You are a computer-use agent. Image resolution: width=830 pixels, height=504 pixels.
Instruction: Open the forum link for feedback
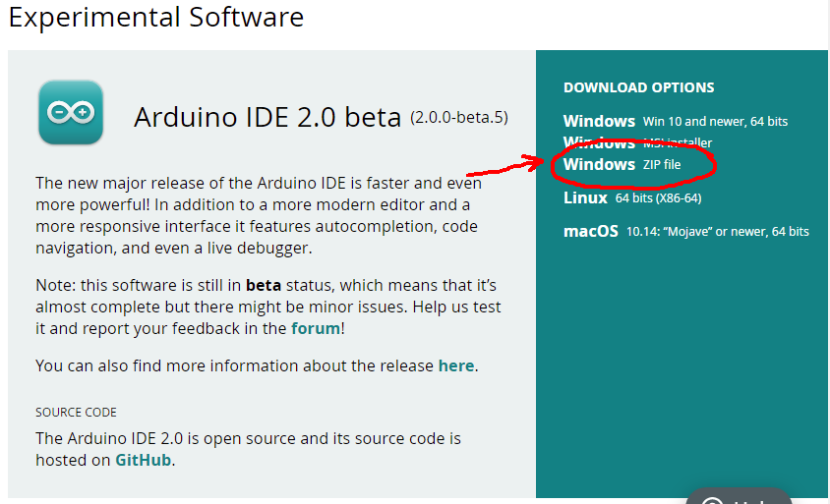[x=316, y=328]
